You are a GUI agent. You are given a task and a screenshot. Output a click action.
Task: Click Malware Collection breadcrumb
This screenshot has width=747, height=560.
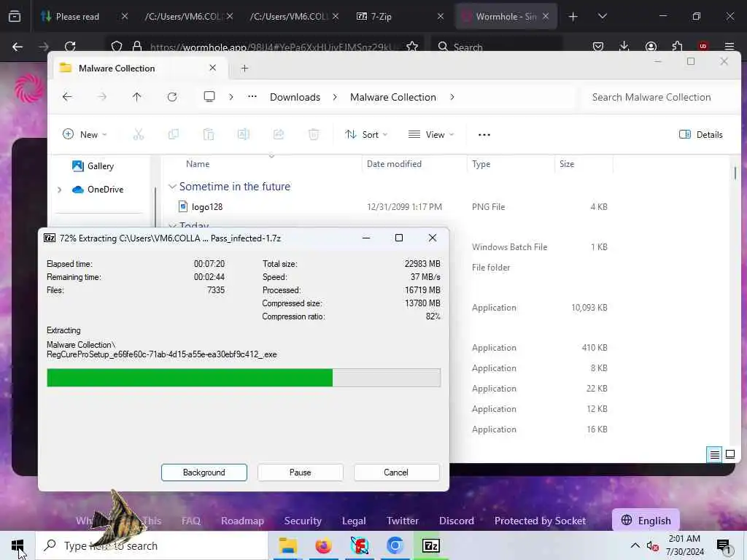pos(393,97)
